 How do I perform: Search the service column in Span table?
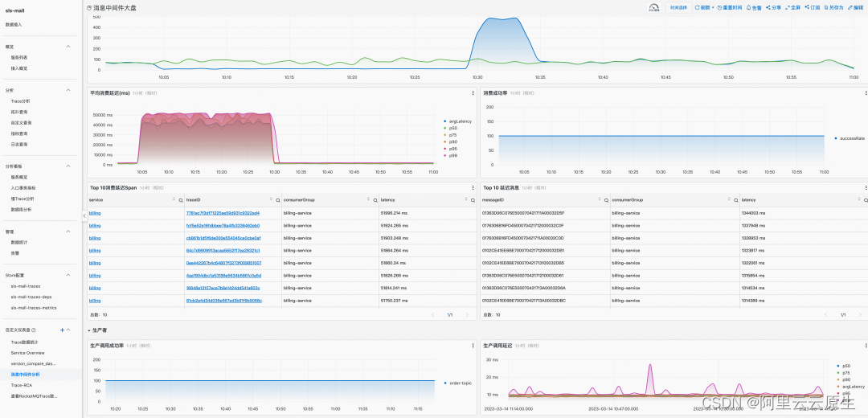pyautogui.click(x=181, y=200)
